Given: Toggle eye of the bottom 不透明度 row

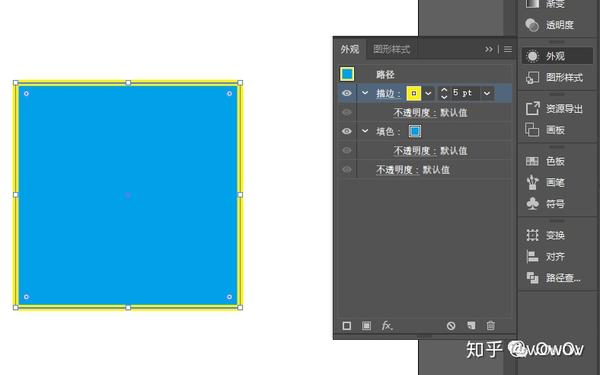Looking at the screenshot, I should point(347,169).
